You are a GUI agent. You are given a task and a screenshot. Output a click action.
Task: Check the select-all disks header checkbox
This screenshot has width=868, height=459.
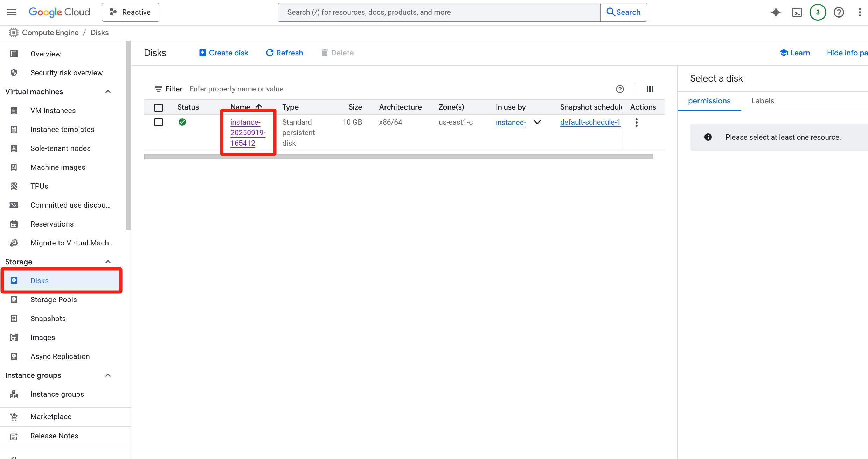(x=159, y=107)
